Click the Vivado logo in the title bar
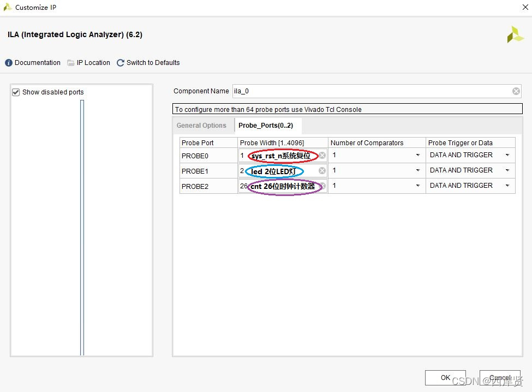The width and height of the screenshot is (532, 392). (8, 7)
